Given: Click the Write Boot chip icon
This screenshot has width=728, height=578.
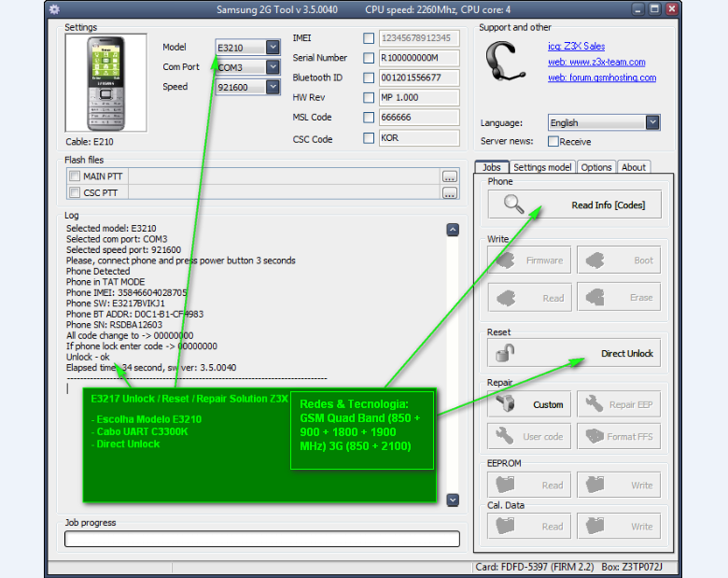Looking at the screenshot, I should (x=595, y=261).
